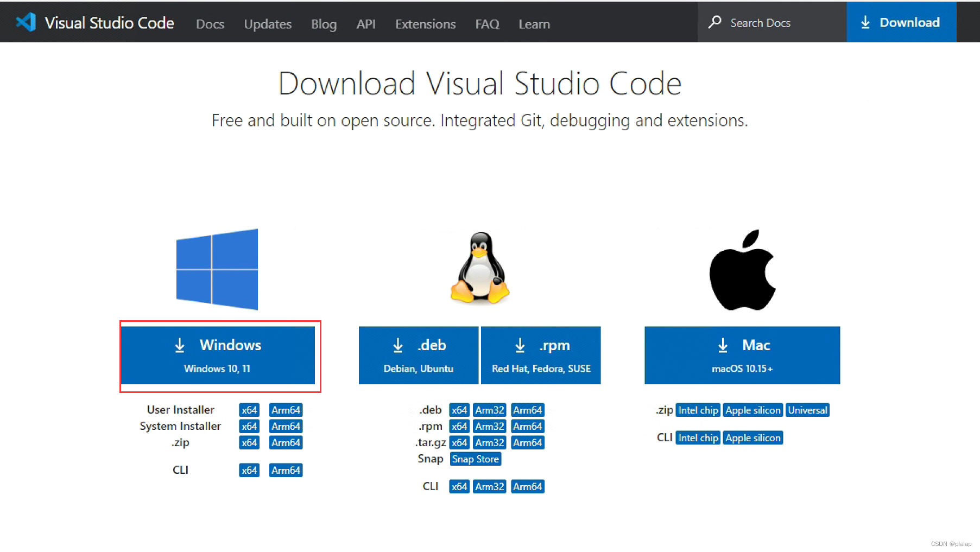Viewport: 980px width, 552px height.
Task: Open the Updates page
Action: coord(268,24)
